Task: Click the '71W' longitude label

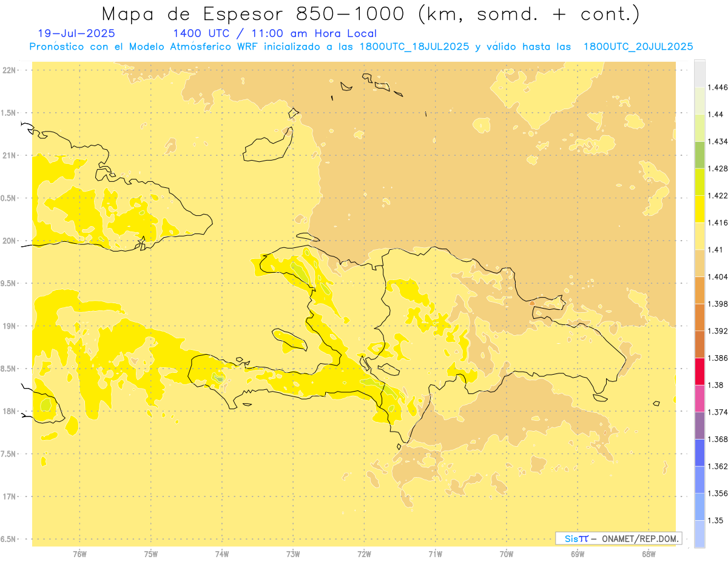Action: (435, 554)
